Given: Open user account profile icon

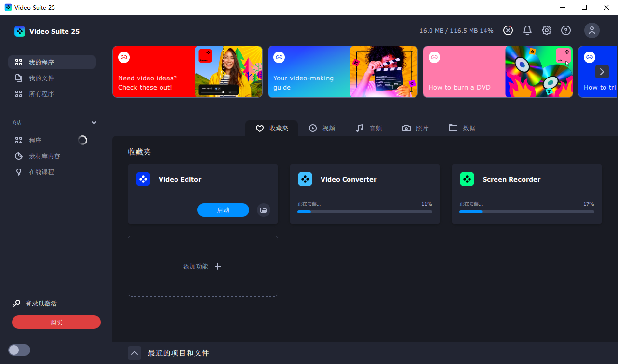Looking at the screenshot, I should [592, 30].
